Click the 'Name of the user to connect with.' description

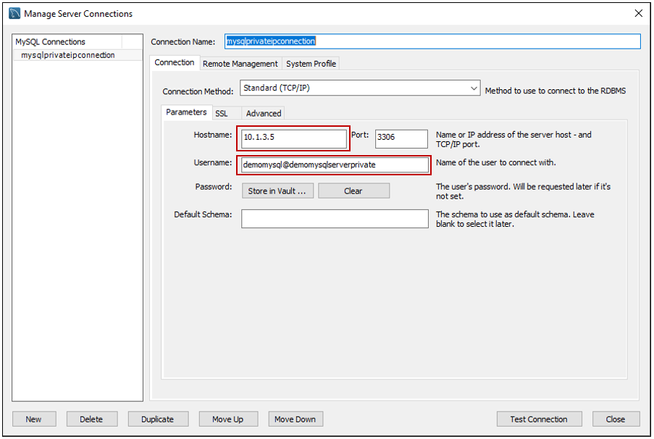[496, 163]
